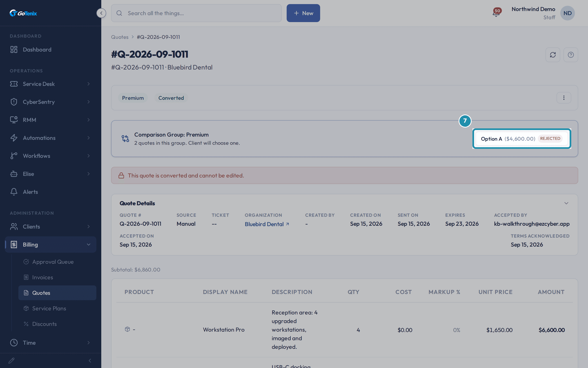588x368 pixels.
Task: Click the $6,600.00 amount cell
Action: pyautogui.click(x=551, y=330)
